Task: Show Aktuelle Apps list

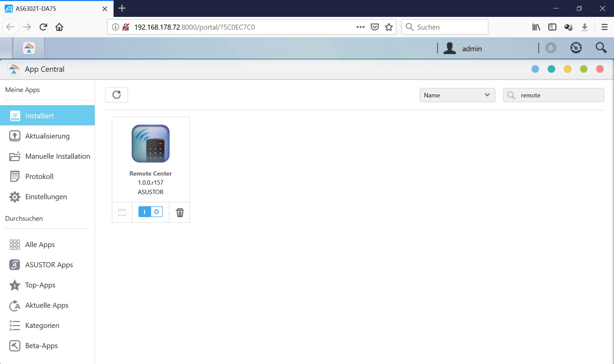Action: click(x=47, y=305)
